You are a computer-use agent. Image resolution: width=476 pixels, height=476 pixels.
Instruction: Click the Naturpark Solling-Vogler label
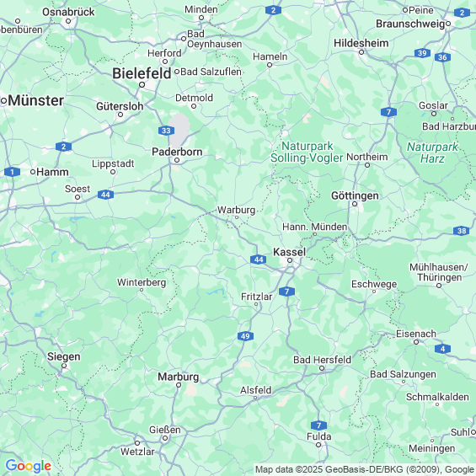pyautogui.click(x=307, y=152)
